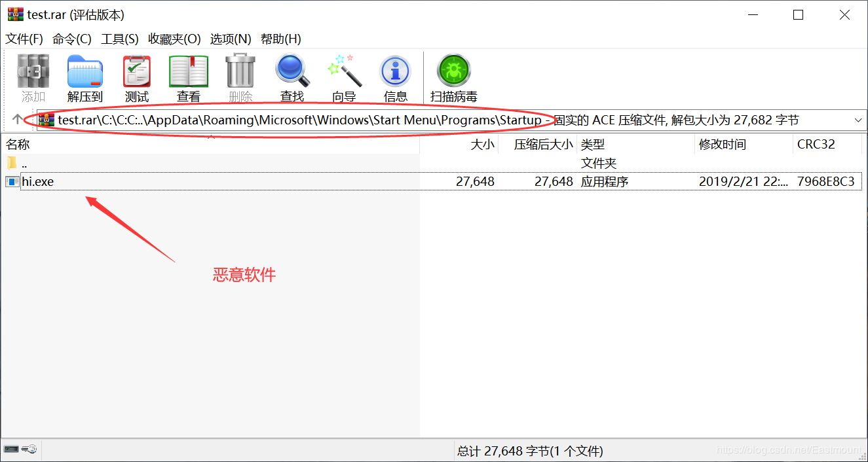Launch the 向导 (Wizard) wand icon

click(343, 72)
